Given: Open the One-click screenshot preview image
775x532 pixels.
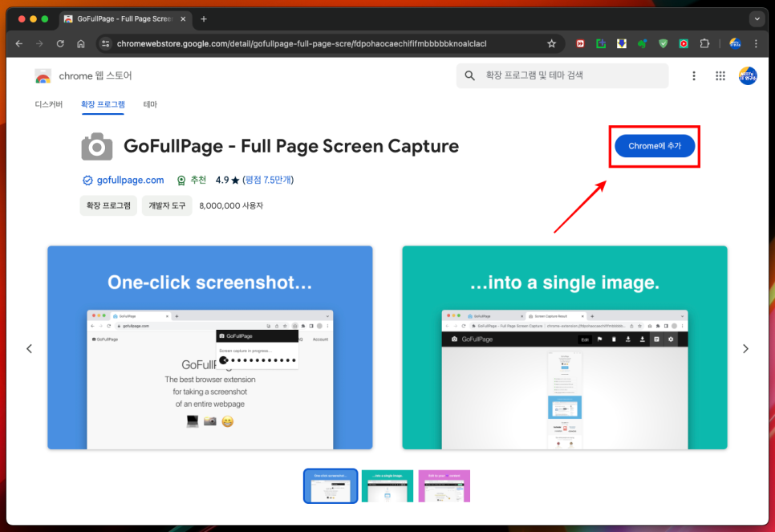Looking at the screenshot, I should coord(210,347).
